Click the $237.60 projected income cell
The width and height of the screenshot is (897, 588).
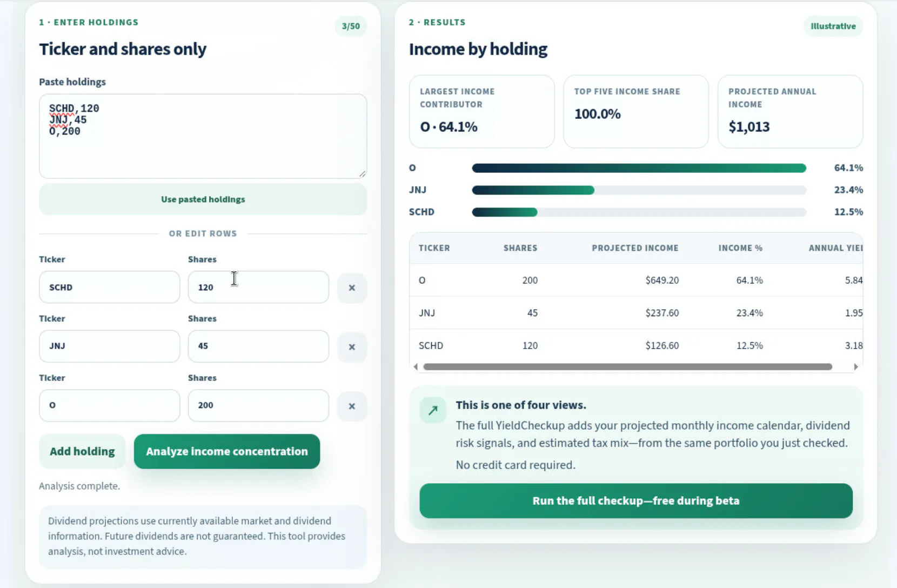coord(662,313)
